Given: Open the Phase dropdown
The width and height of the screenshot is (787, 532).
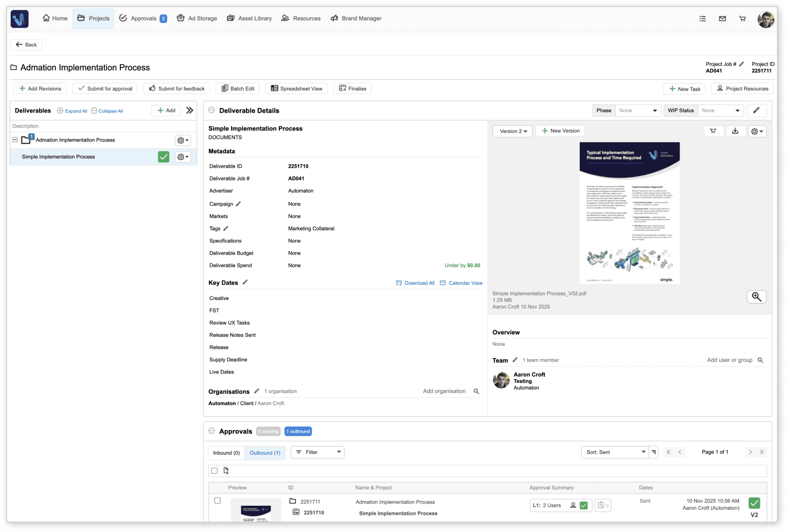Looking at the screenshot, I should 638,111.
